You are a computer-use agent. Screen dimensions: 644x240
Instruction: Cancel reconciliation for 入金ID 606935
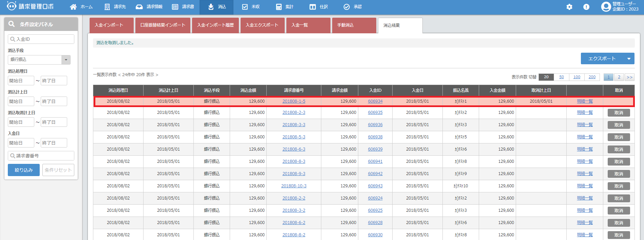pyautogui.click(x=619, y=113)
